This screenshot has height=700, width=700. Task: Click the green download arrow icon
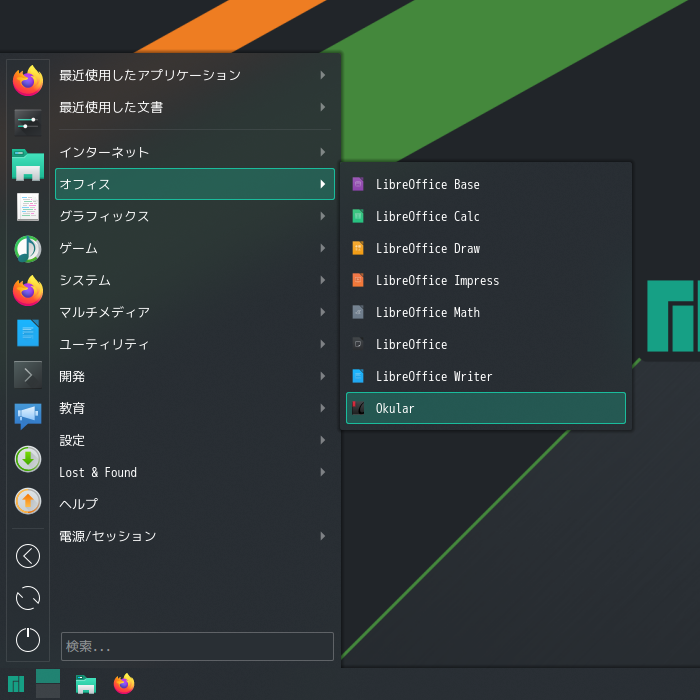[28, 458]
